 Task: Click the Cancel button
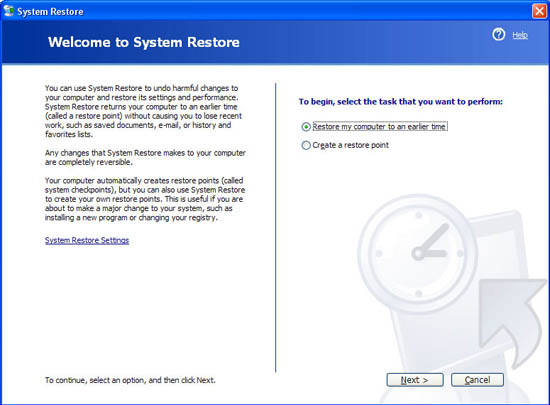pyautogui.click(x=477, y=380)
